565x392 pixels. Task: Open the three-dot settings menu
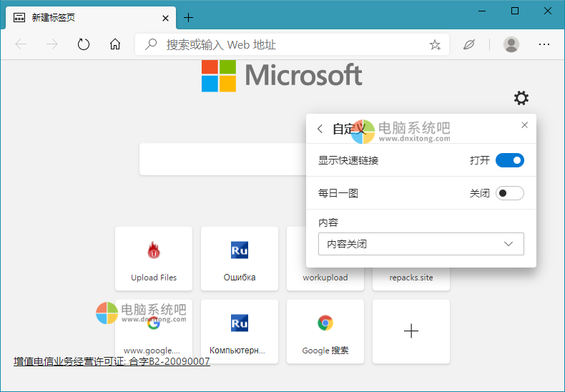[x=544, y=44]
